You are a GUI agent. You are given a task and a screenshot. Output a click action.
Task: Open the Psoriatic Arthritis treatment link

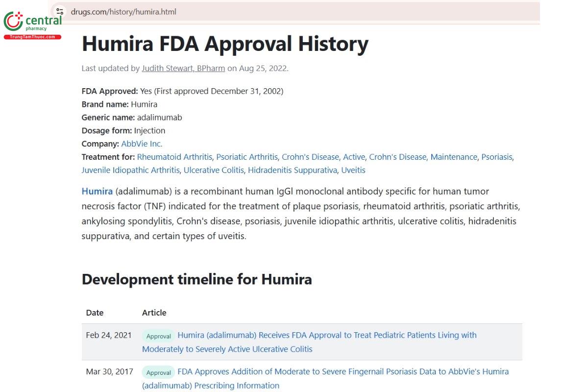point(247,157)
